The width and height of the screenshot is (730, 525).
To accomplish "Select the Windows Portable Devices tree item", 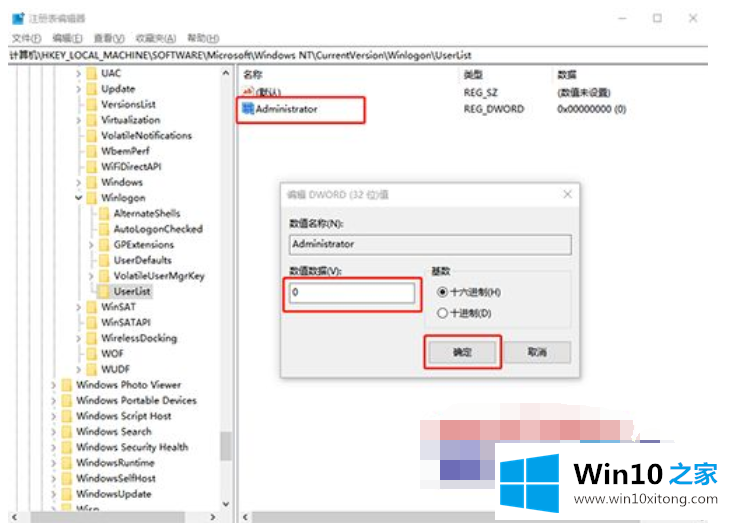I will coord(136,400).
